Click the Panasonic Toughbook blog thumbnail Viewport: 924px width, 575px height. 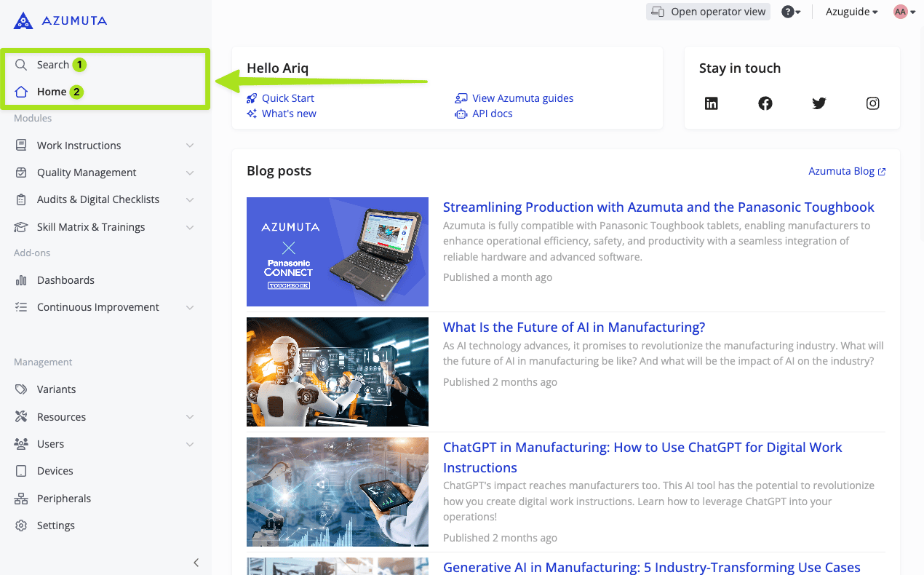[338, 252]
